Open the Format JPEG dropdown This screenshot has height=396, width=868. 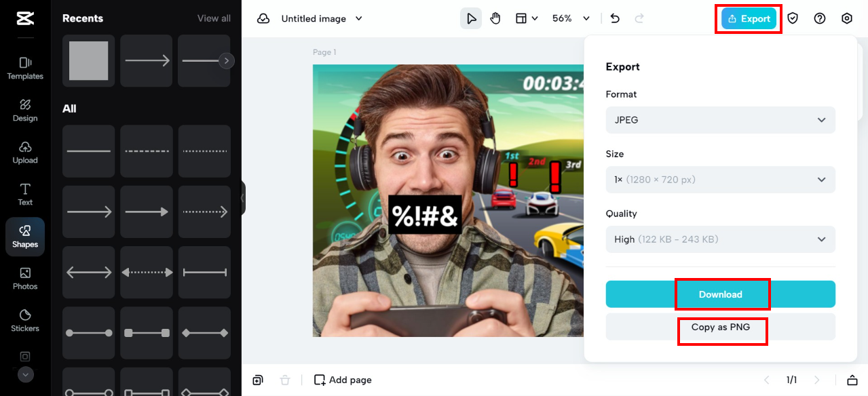click(721, 120)
